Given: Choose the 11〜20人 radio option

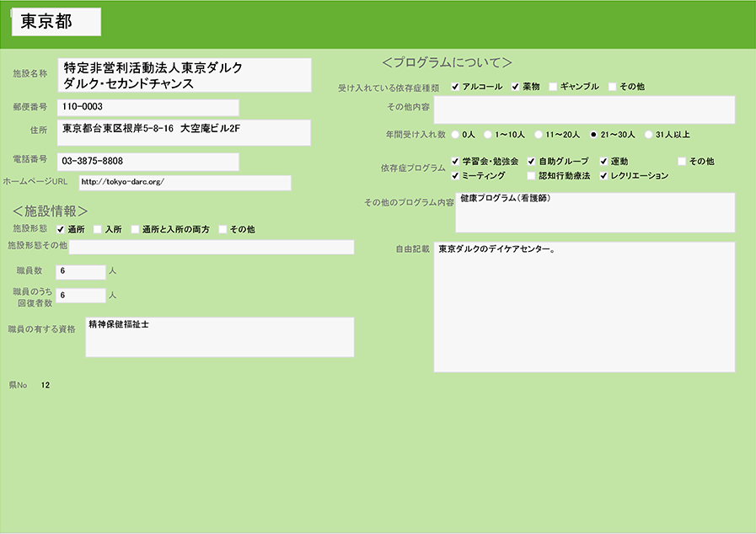Looking at the screenshot, I should [x=539, y=134].
